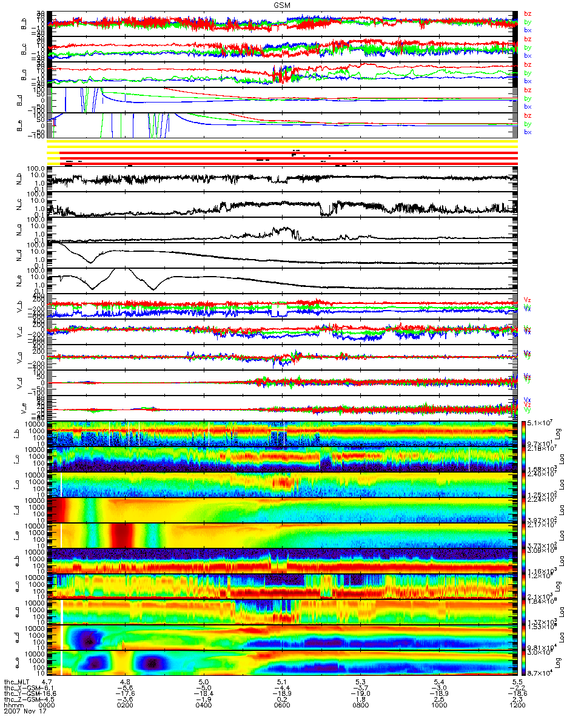Click the e_c electron spectrogram panel

(284, 586)
